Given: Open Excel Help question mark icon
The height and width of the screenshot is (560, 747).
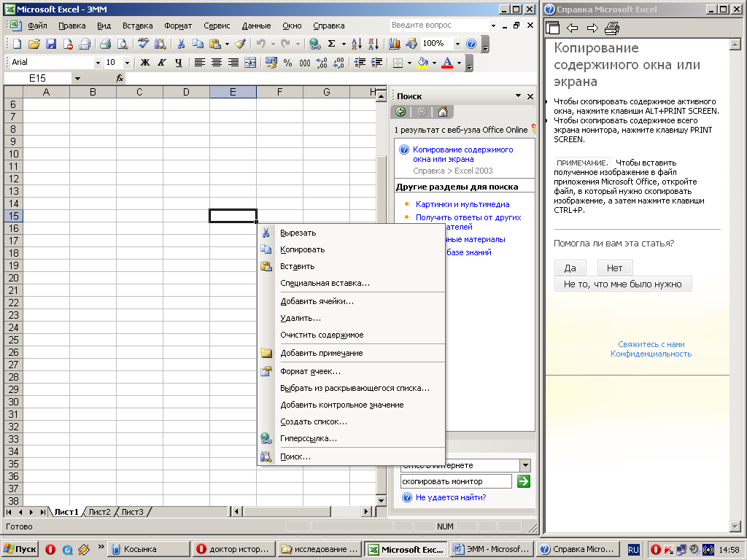Looking at the screenshot, I should tap(471, 44).
